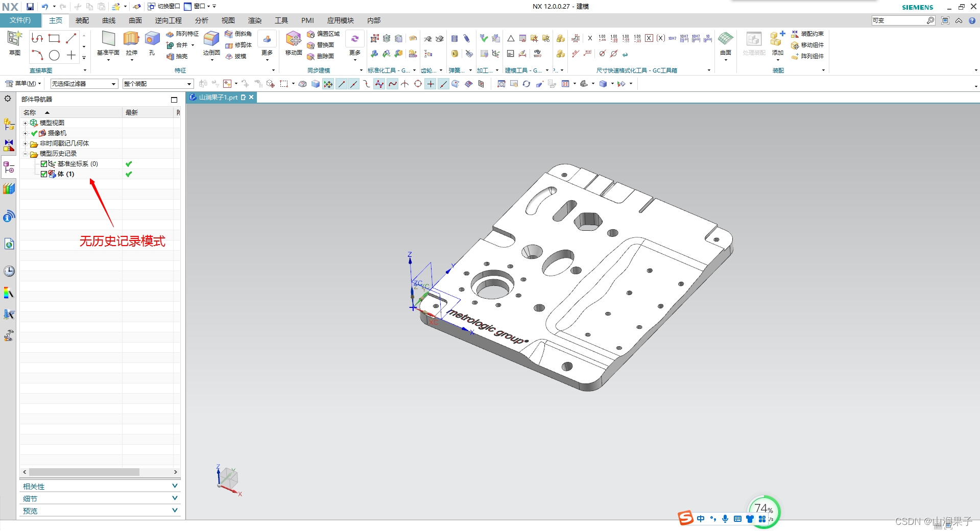Click 抽壳 shell command

[x=177, y=56]
